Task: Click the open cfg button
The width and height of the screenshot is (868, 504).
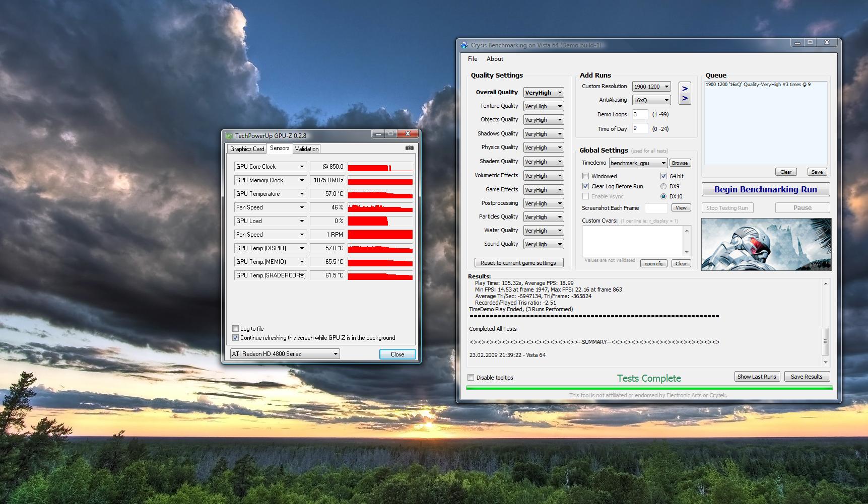Action: coord(653,263)
